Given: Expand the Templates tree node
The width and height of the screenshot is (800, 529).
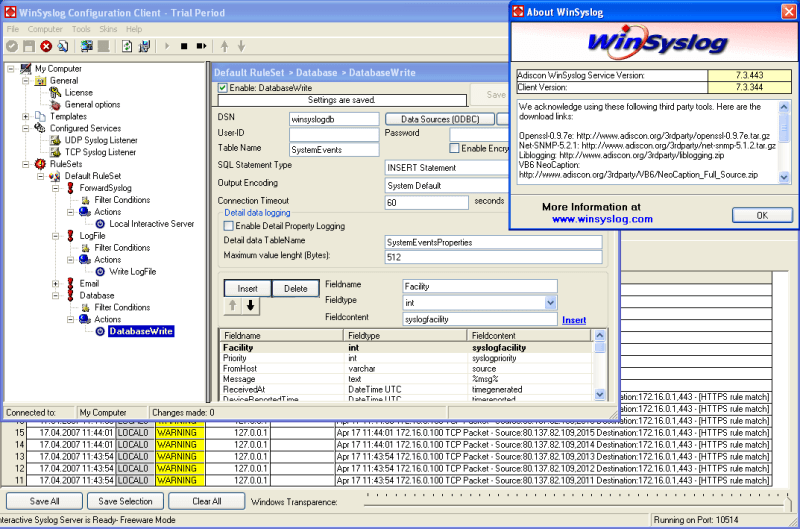Looking at the screenshot, I should tap(27, 116).
